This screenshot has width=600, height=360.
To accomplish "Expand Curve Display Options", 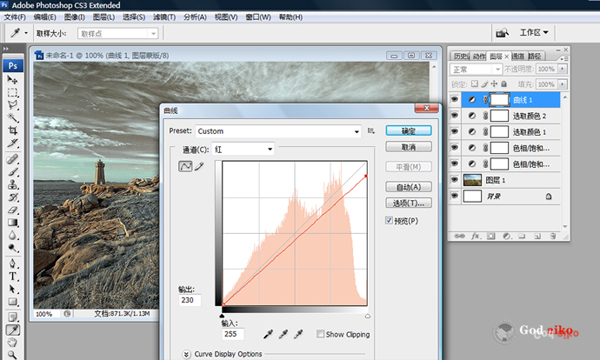I will [186, 354].
